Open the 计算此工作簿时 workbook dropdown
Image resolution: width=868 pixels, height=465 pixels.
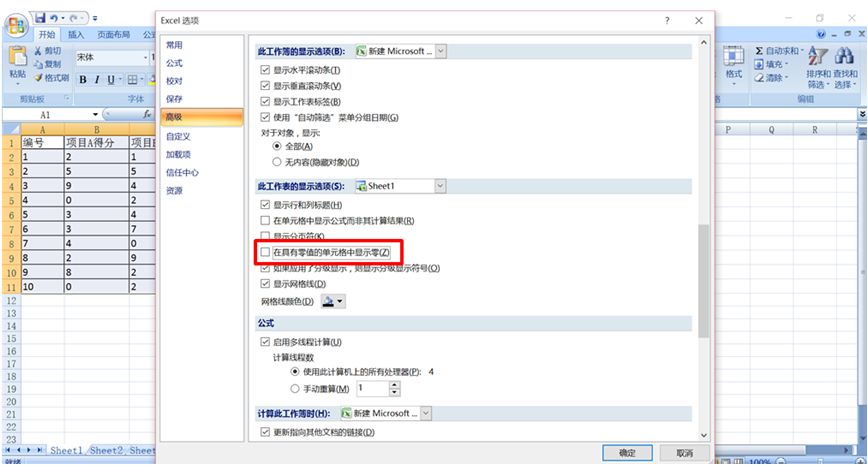pos(426,413)
